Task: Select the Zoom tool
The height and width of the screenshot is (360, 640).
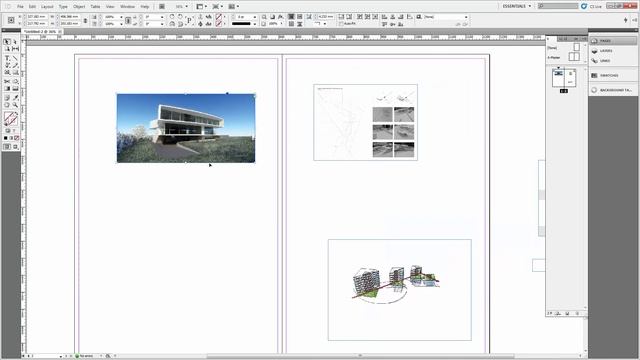Action: [x=15, y=105]
